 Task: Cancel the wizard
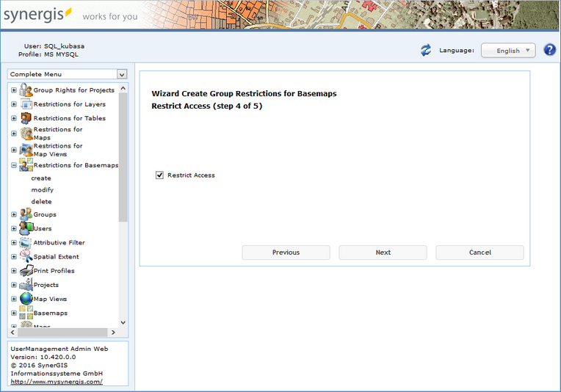tap(479, 252)
